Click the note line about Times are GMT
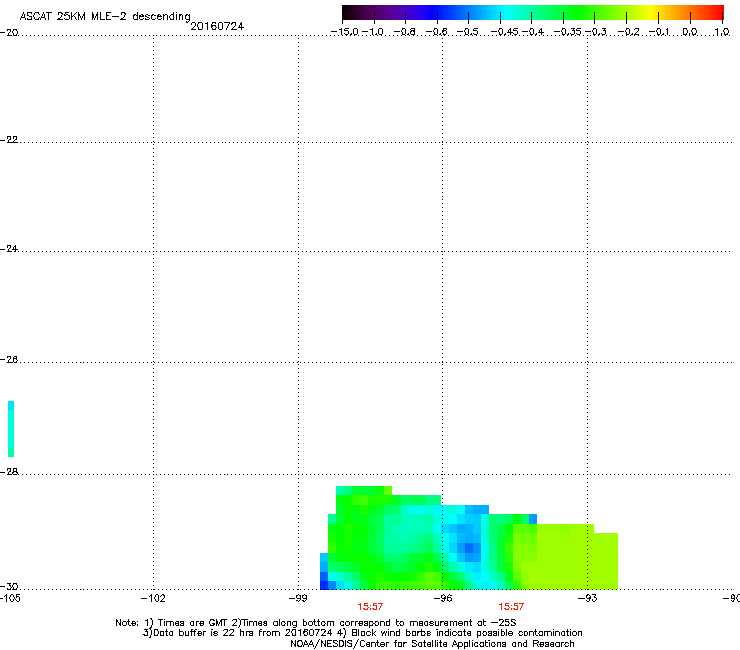Image resolution: width=740 pixels, height=650 pixels. click(316, 623)
